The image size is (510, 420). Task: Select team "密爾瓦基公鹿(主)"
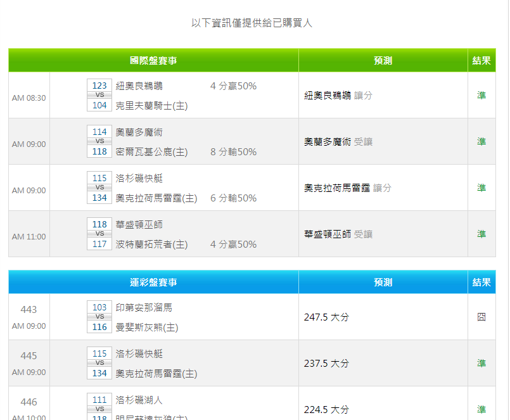[151, 152]
